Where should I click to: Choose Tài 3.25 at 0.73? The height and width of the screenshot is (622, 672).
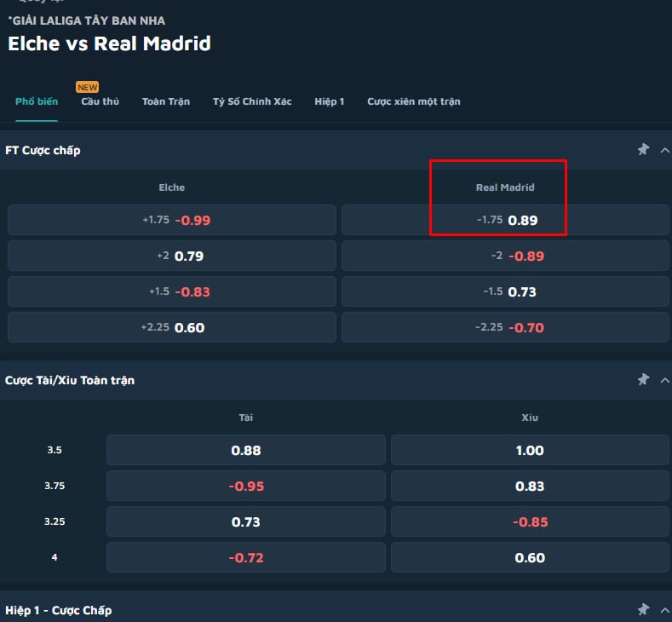[246, 521]
